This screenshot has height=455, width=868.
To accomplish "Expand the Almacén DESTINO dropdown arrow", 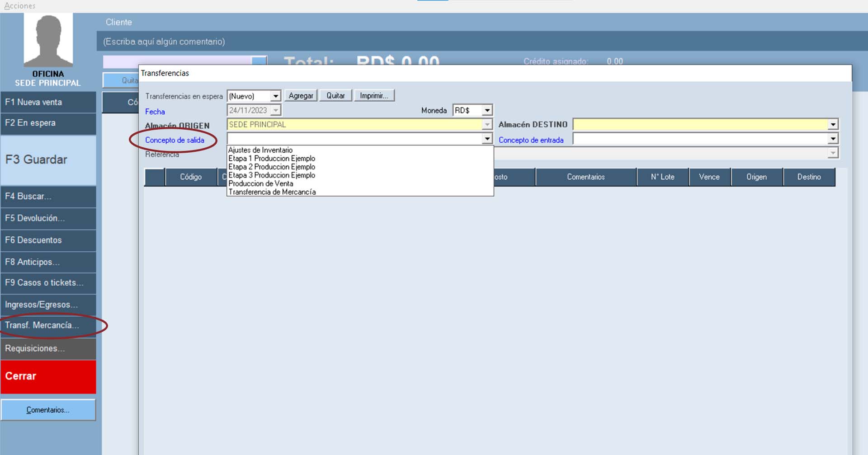I will click(x=833, y=124).
